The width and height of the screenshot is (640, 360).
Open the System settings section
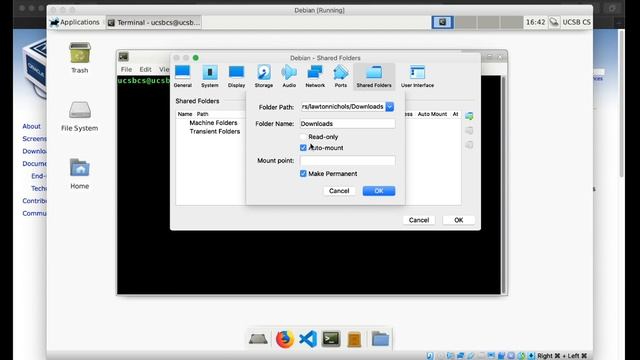(x=210, y=76)
